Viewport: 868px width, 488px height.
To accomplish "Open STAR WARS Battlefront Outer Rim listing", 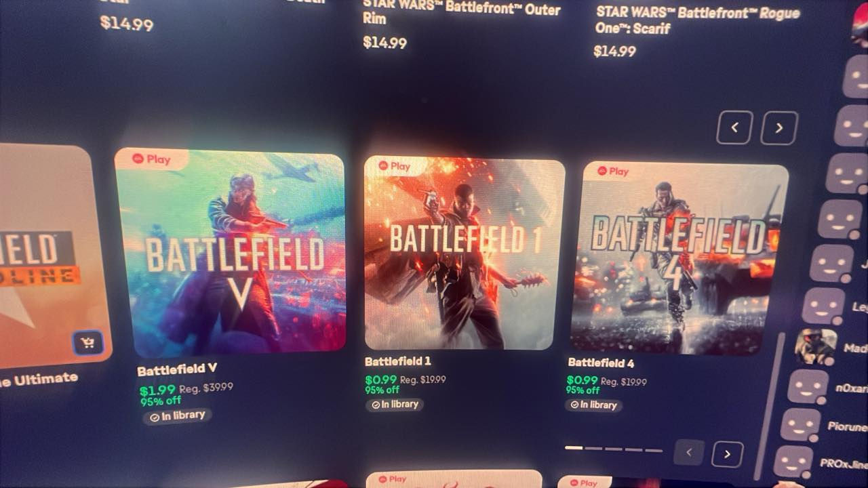I will [x=462, y=26].
